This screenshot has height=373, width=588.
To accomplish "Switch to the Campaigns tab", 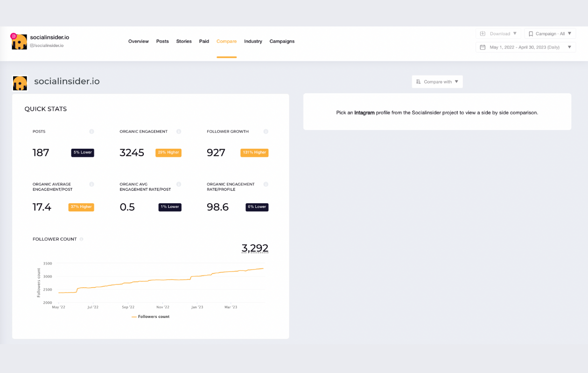I will pyautogui.click(x=282, y=41).
